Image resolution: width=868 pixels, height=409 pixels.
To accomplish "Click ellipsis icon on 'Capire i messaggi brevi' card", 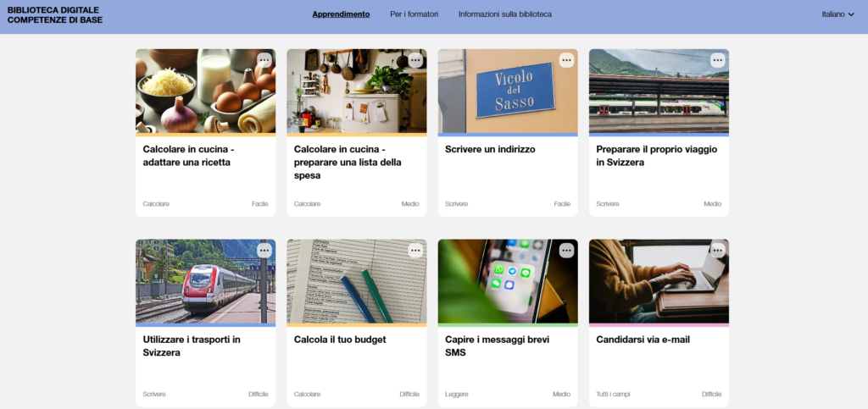I will 566,251.
